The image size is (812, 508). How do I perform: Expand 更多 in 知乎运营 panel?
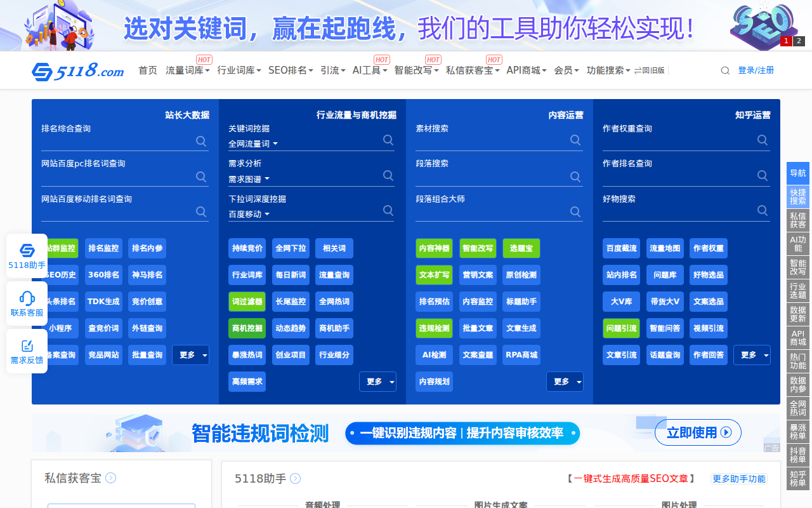(x=752, y=355)
